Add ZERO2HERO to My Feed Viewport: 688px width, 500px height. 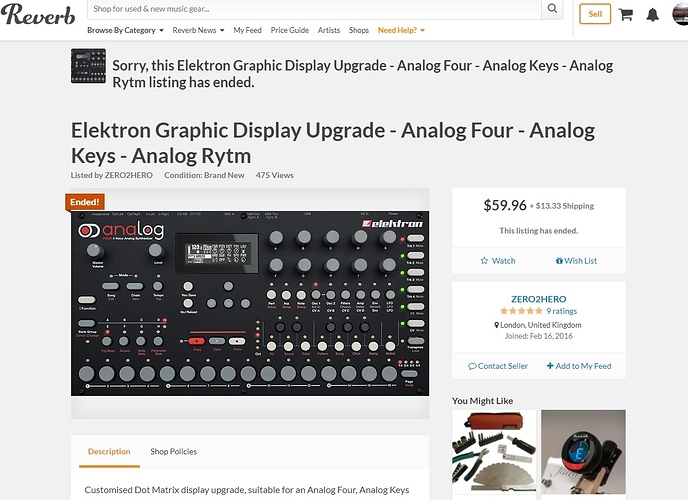[x=579, y=366]
